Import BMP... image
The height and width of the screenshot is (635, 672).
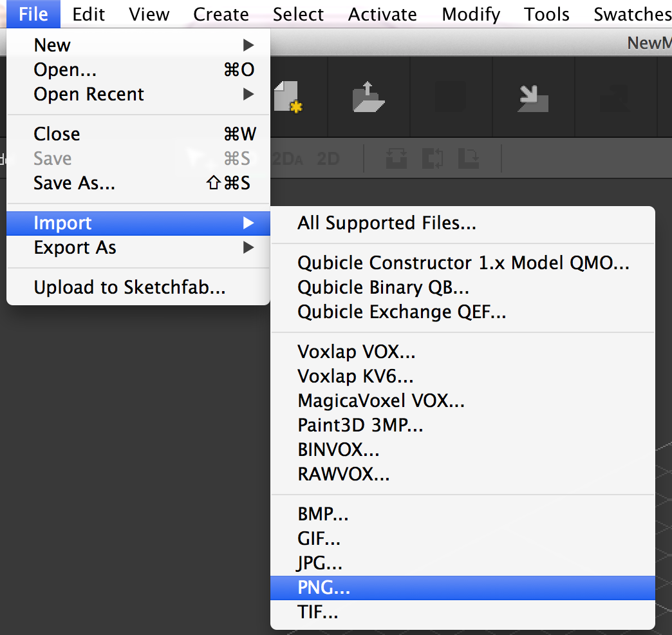click(x=463, y=514)
